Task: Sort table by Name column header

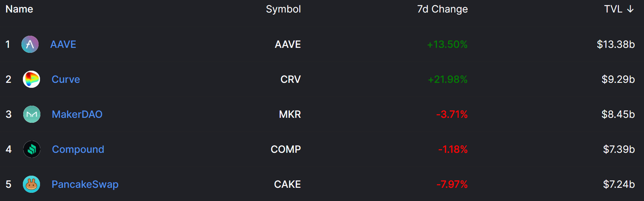Action: tap(19, 9)
